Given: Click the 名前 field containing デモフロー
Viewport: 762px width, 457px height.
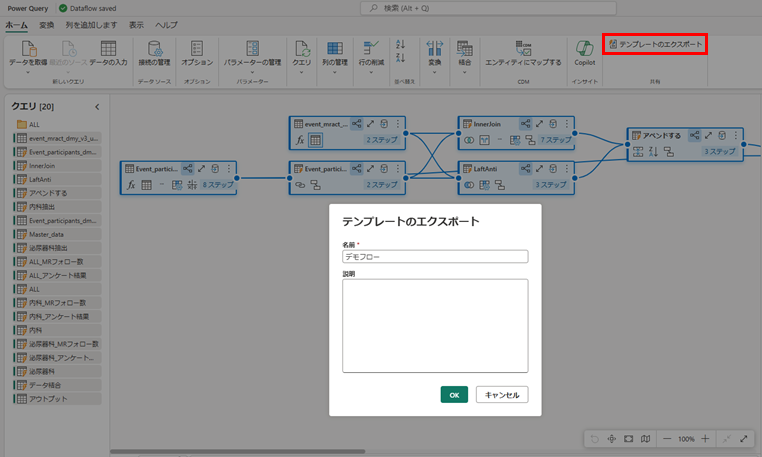Looking at the screenshot, I should [x=435, y=257].
